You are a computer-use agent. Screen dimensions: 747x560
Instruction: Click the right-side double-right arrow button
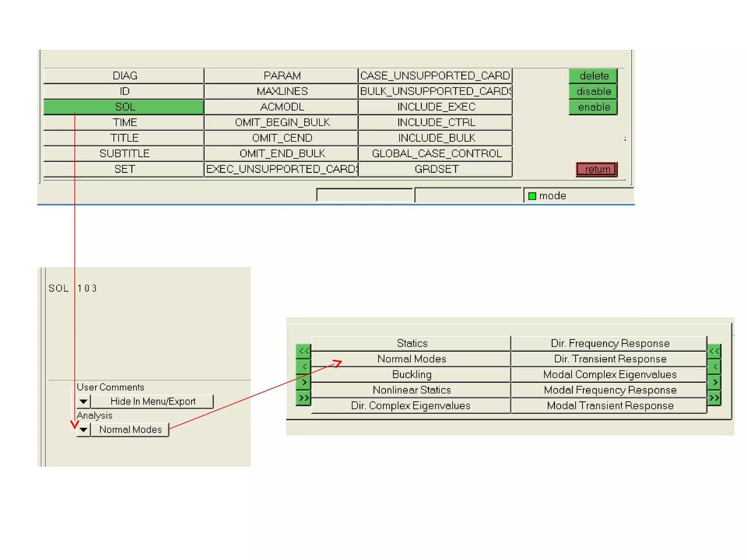tap(714, 398)
